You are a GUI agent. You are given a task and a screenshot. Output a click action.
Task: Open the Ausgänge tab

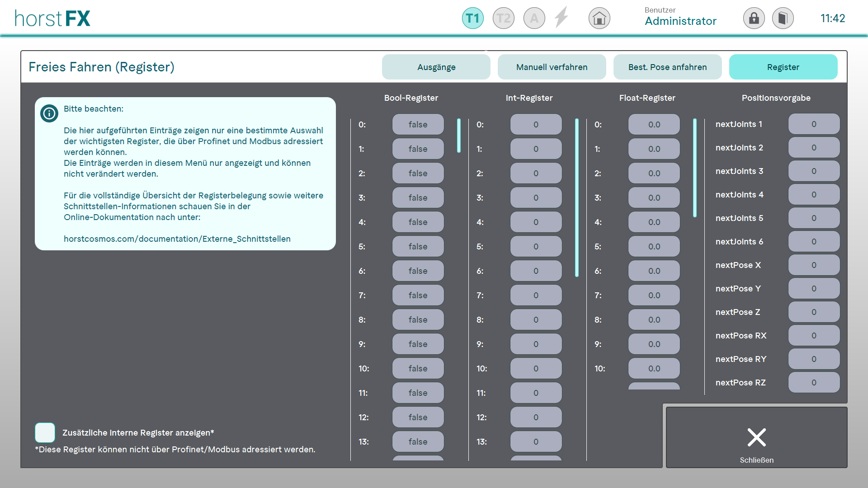pyautogui.click(x=436, y=67)
